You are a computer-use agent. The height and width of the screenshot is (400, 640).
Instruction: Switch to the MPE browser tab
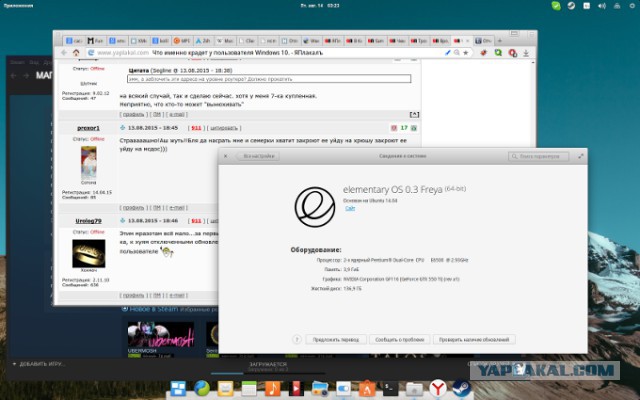pos(182,41)
